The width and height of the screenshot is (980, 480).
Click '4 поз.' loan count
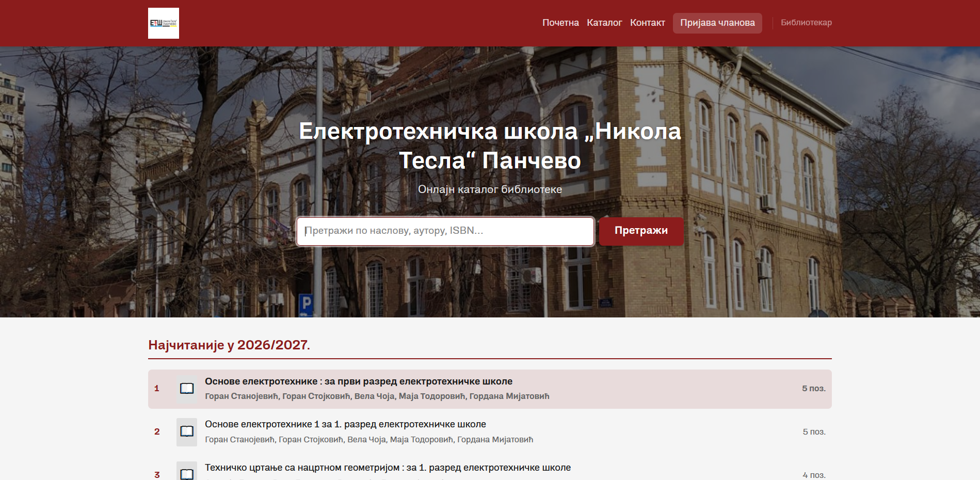pyautogui.click(x=814, y=475)
